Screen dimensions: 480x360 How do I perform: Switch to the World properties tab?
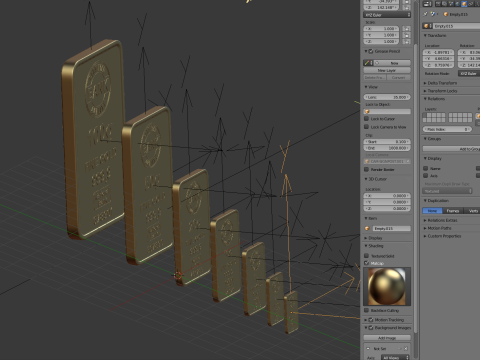tap(458, 4)
